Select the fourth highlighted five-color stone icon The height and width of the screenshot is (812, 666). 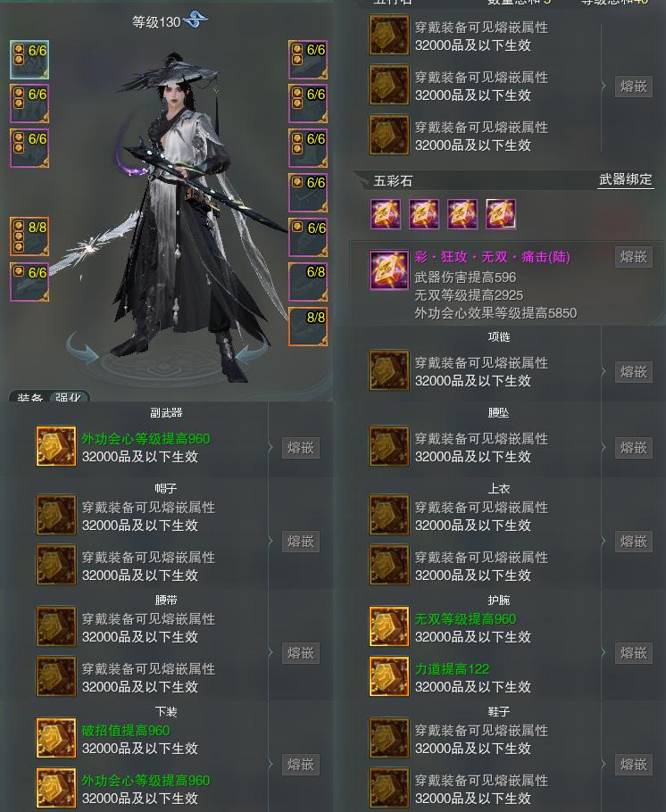501,214
